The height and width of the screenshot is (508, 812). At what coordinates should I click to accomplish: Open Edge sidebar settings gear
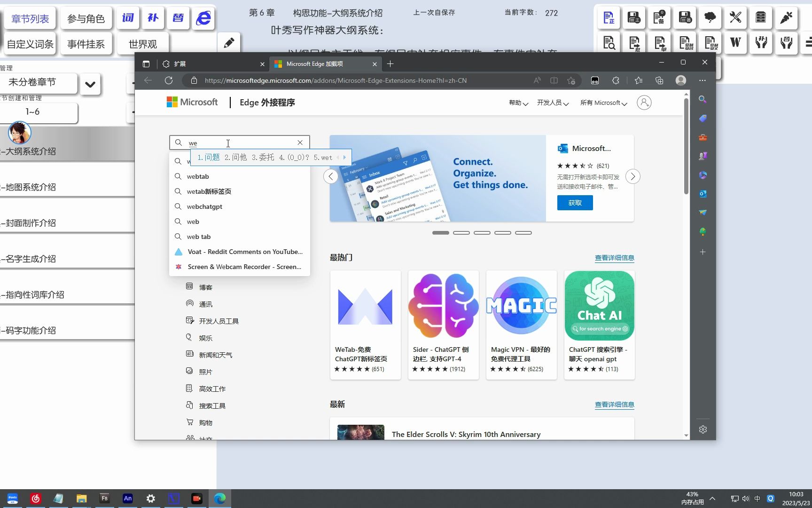[703, 429]
